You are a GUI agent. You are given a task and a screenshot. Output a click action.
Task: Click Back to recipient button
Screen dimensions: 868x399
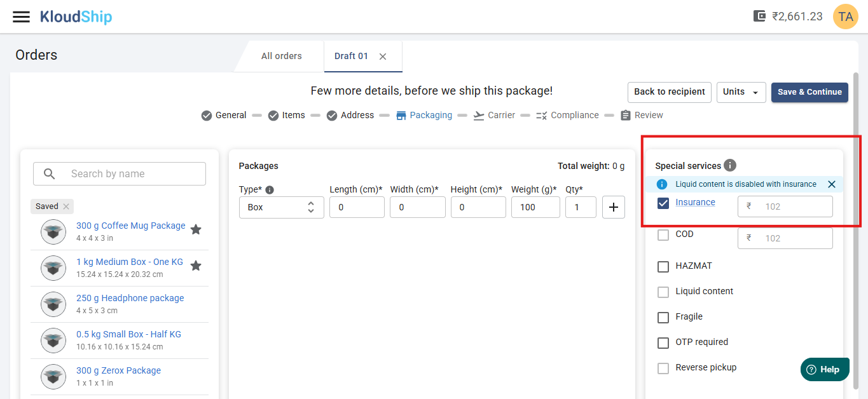tap(669, 92)
